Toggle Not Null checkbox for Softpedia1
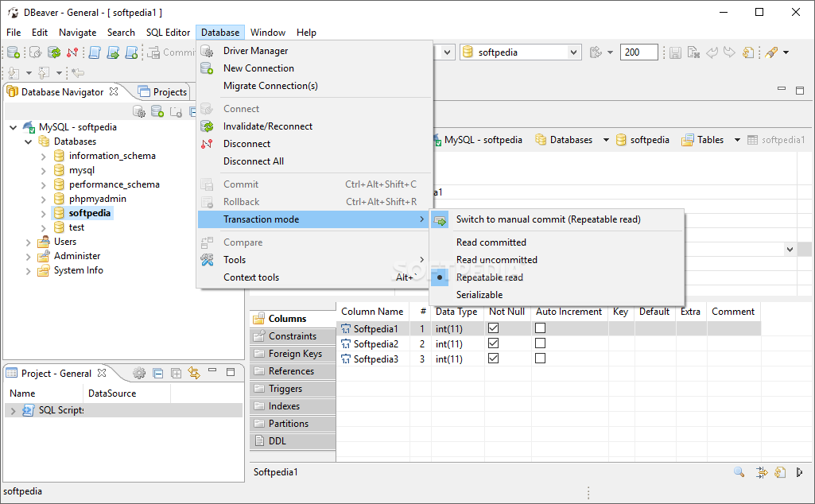 (493, 328)
